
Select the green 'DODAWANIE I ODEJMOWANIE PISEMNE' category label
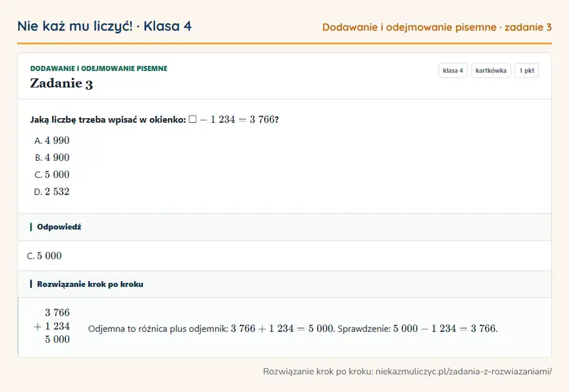pos(99,68)
